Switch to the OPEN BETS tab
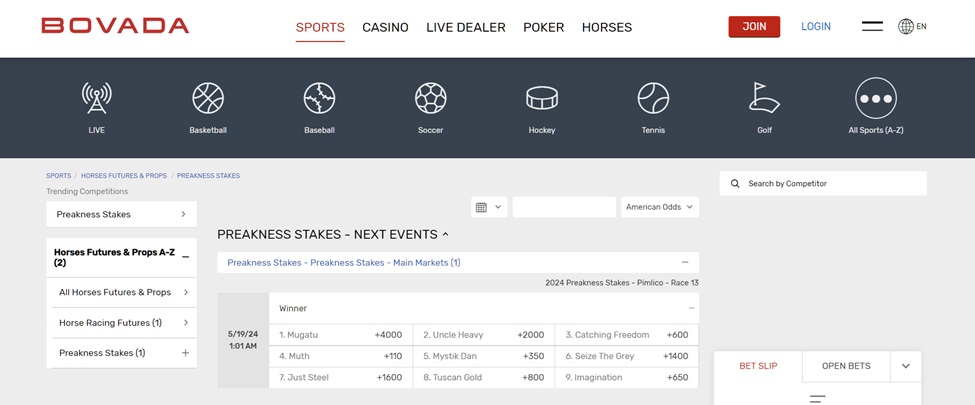 pos(846,366)
